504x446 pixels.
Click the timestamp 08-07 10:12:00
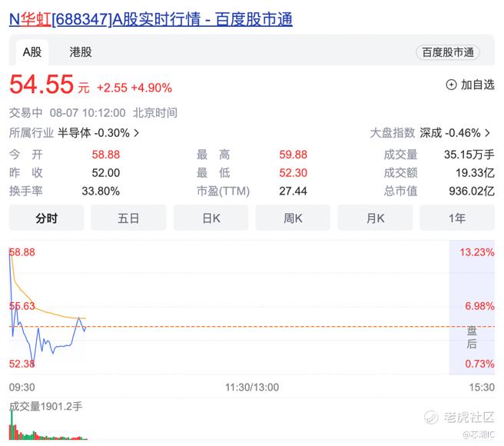(88, 113)
